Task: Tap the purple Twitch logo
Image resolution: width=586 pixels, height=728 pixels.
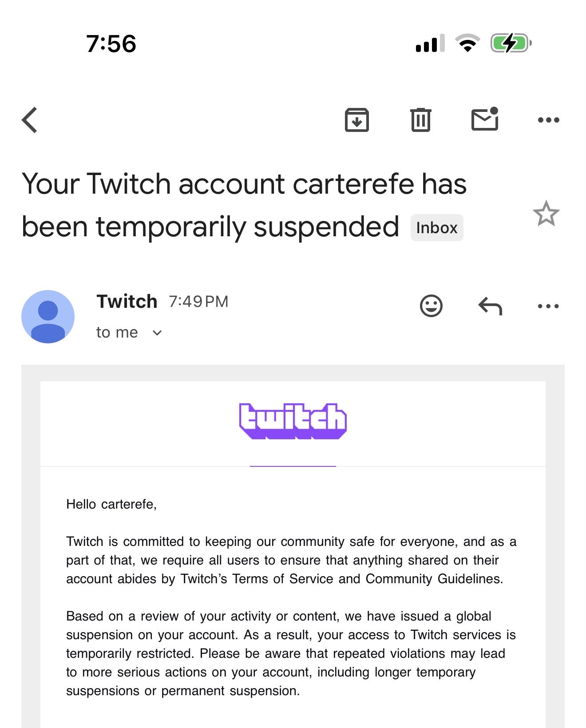Action: [x=293, y=421]
